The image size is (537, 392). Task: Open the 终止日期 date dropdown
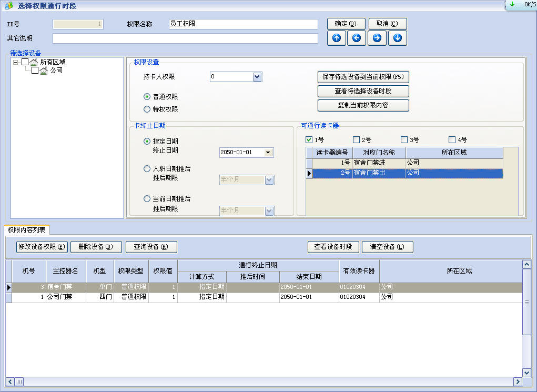[268, 153]
